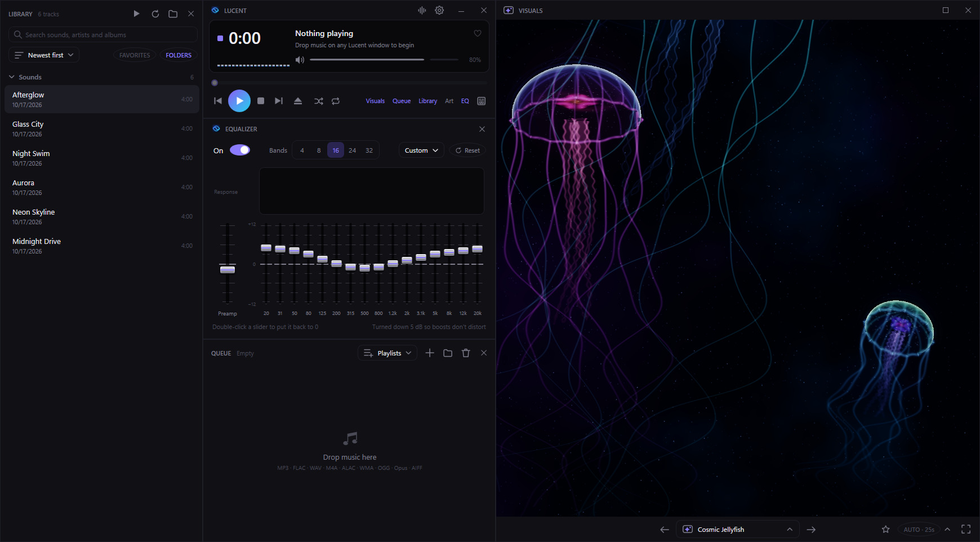Click the 500 Hz band slider handle
The height and width of the screenshot is (542, 980).
point(365,268)
